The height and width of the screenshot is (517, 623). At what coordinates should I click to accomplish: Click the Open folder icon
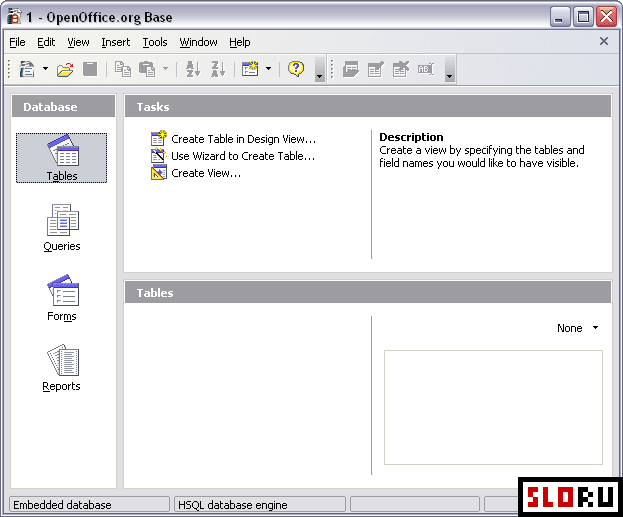click(x=65, y=70)
